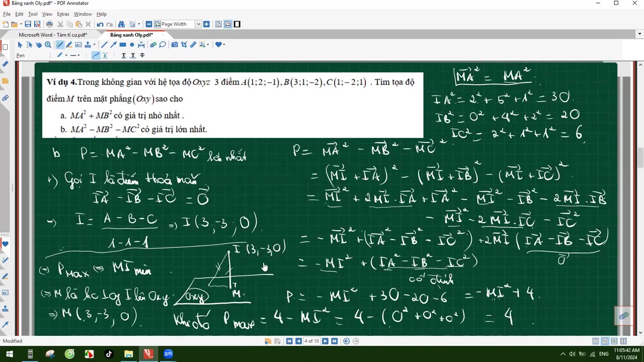Open the Stamp tool dropdown arrow
The width and height of the screenshot is (644, 362).
(94, 45)
